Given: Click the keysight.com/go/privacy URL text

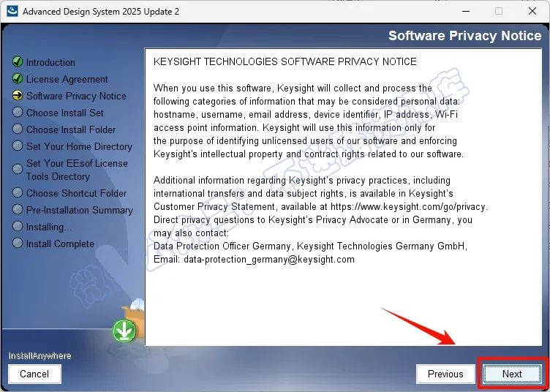Looking at the screenshot, I should [408, 207].
